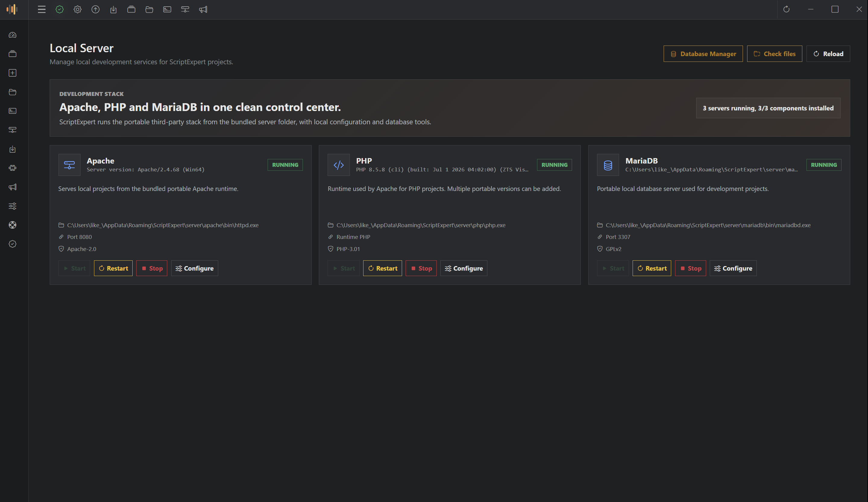Click the upload arrow circle icon in toolbar
Screen dimensions: 868x502
pos(96,9)
